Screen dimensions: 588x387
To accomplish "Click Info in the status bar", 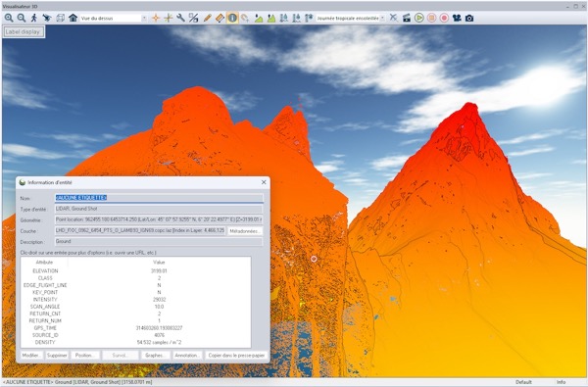I will point(561,382).
